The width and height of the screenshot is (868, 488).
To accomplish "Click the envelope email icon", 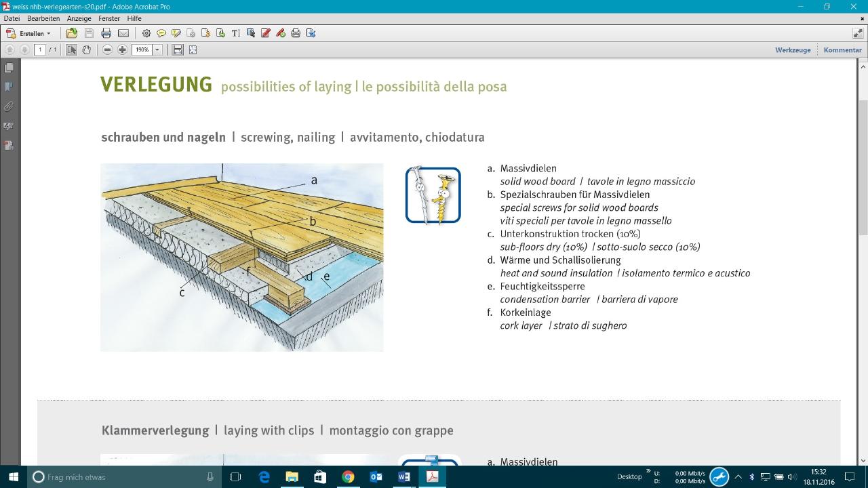I will [x=123, y=33].
